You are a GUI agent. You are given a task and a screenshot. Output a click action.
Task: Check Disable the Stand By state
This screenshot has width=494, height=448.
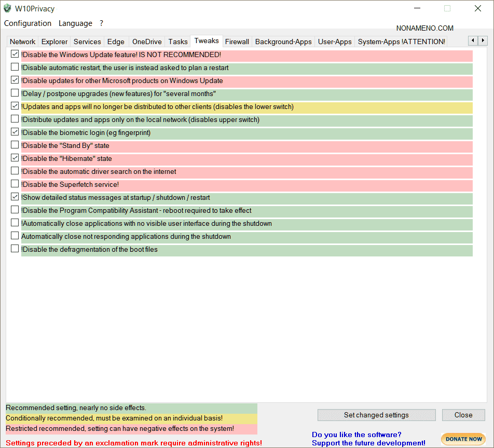(x=15, y=145)
